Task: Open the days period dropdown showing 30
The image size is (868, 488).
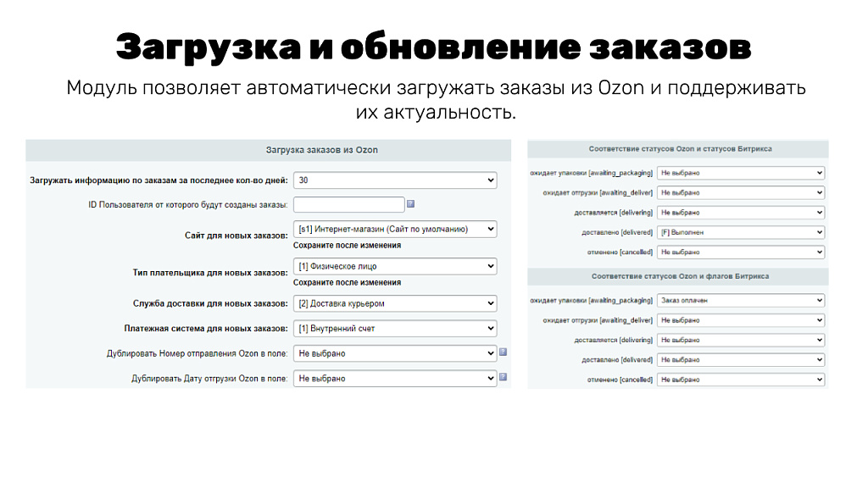Action: (x=394, y=180)
